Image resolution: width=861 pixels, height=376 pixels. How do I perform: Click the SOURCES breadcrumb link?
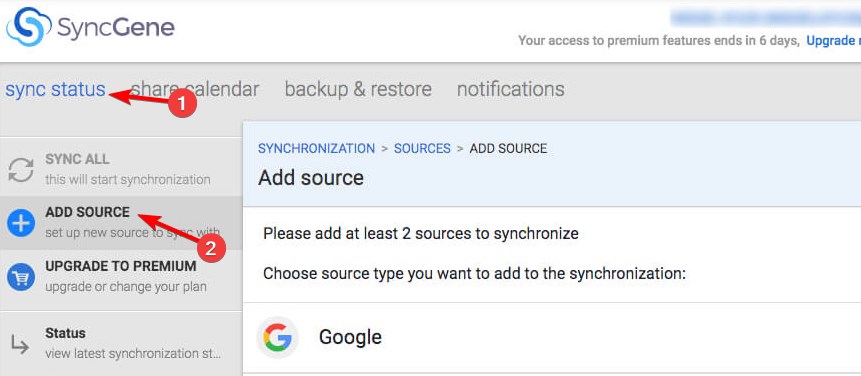(x=422, y=148)
